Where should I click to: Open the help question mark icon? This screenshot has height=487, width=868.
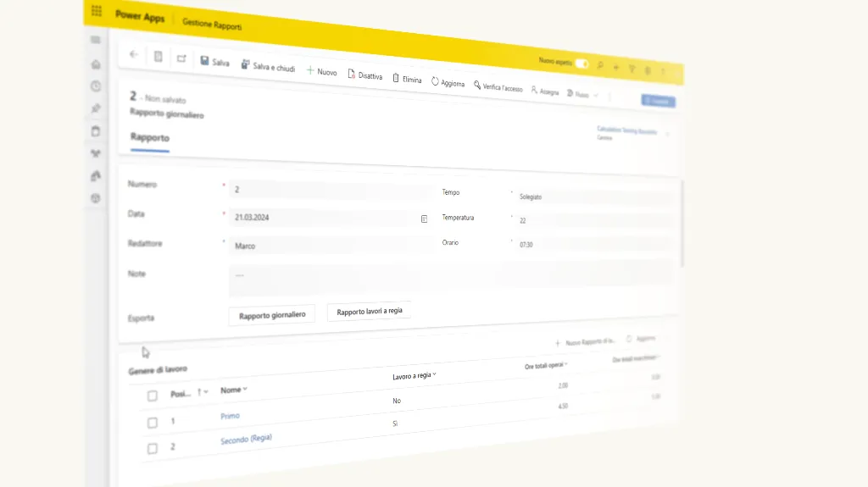[x=663, y=72]
